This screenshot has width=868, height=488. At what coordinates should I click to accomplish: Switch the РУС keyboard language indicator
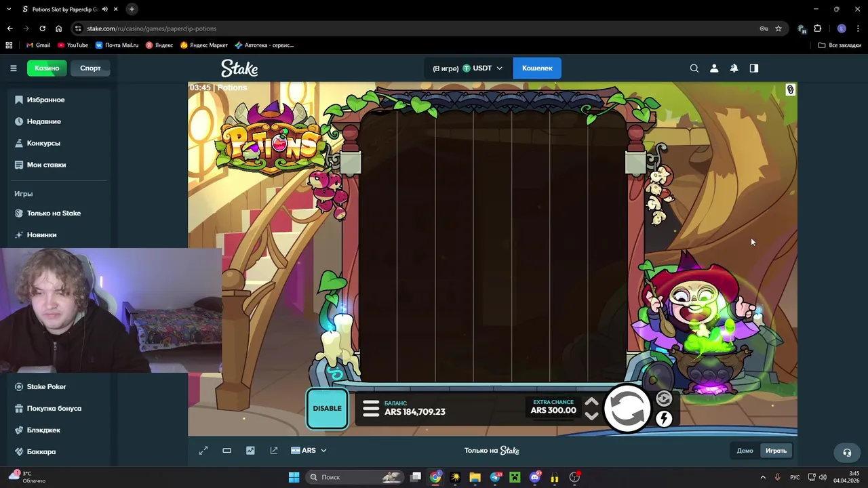[x=795, y=477]
